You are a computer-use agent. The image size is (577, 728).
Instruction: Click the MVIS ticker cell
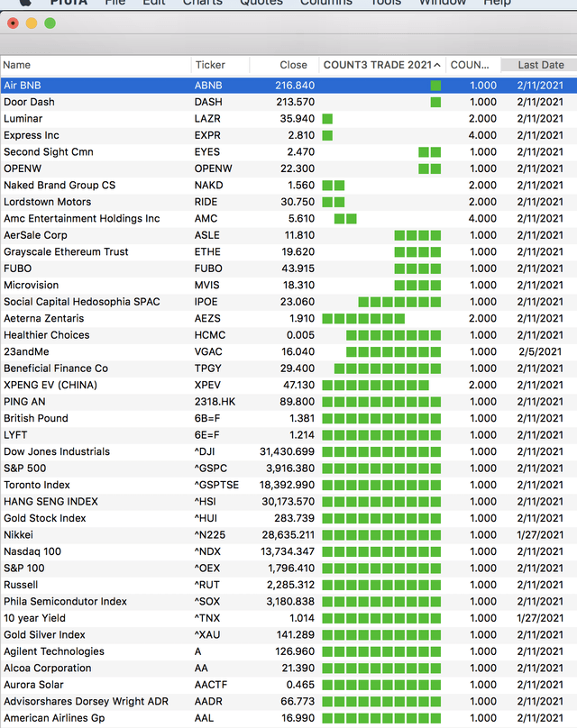206,285
